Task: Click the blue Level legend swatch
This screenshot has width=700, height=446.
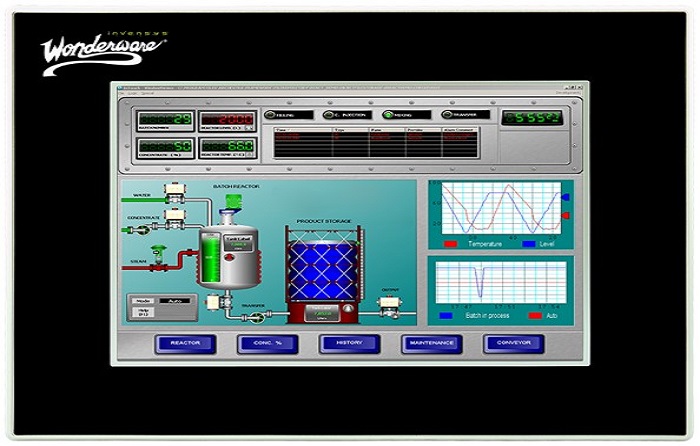Action: [529, 244]
